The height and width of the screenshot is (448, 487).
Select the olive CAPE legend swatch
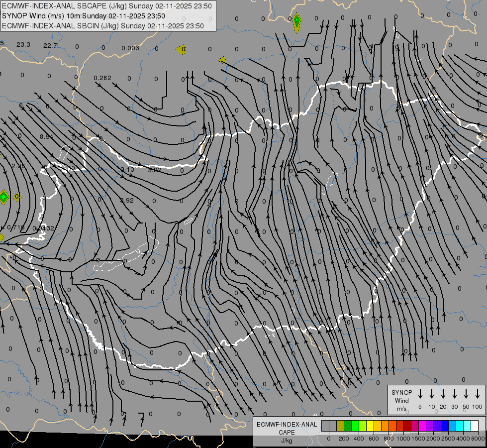point(340,426)
